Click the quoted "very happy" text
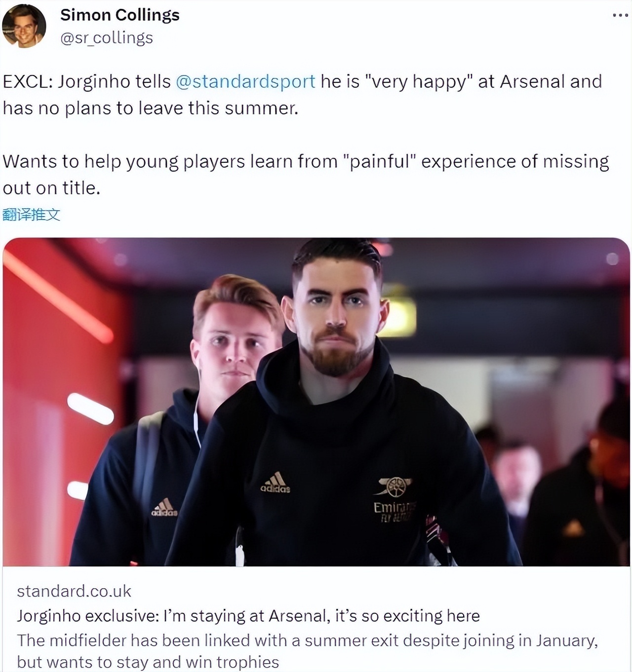This screenshot has height=672, width=632. click(419, 81)
